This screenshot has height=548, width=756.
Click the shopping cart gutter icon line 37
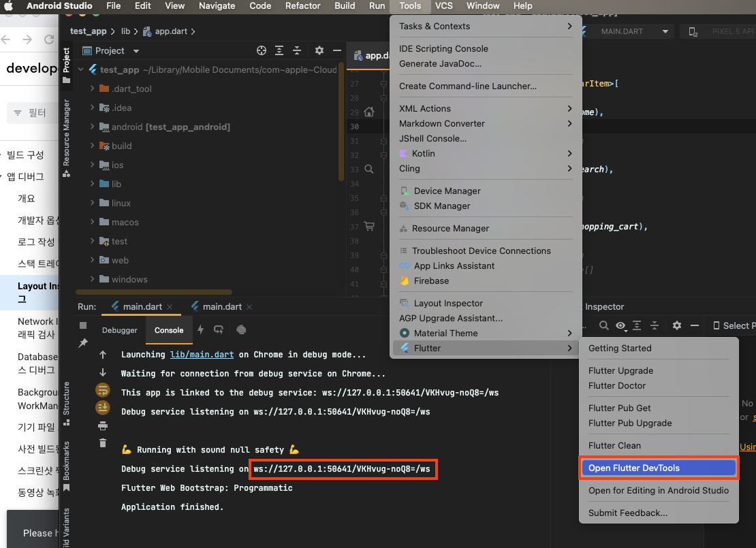tap(369, 226)
